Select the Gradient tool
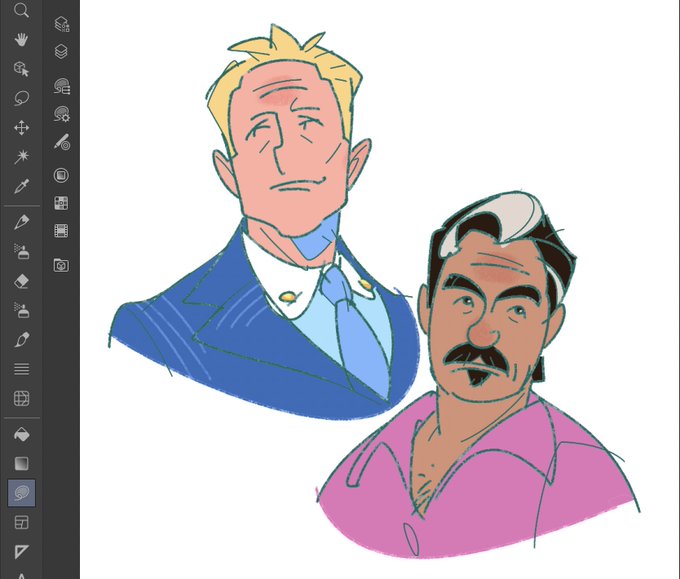Screen dimensions: 680x579 (21, 464)
